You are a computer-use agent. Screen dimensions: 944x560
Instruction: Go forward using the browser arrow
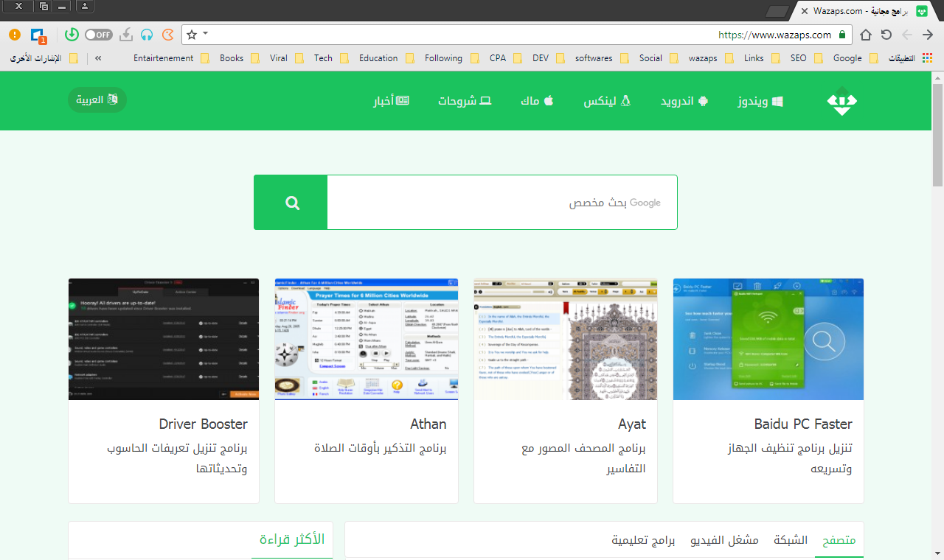click(x=907, y=35)
